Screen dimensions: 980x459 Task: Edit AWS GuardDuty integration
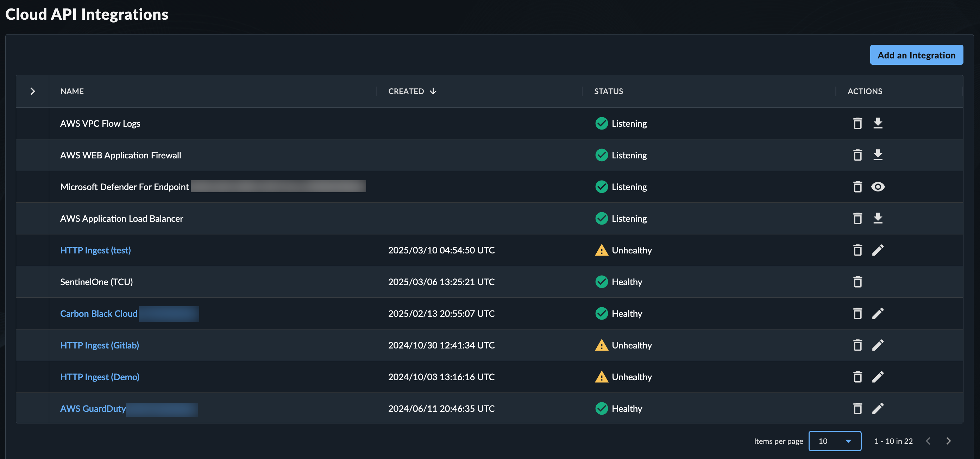click(x=878, y=408)
